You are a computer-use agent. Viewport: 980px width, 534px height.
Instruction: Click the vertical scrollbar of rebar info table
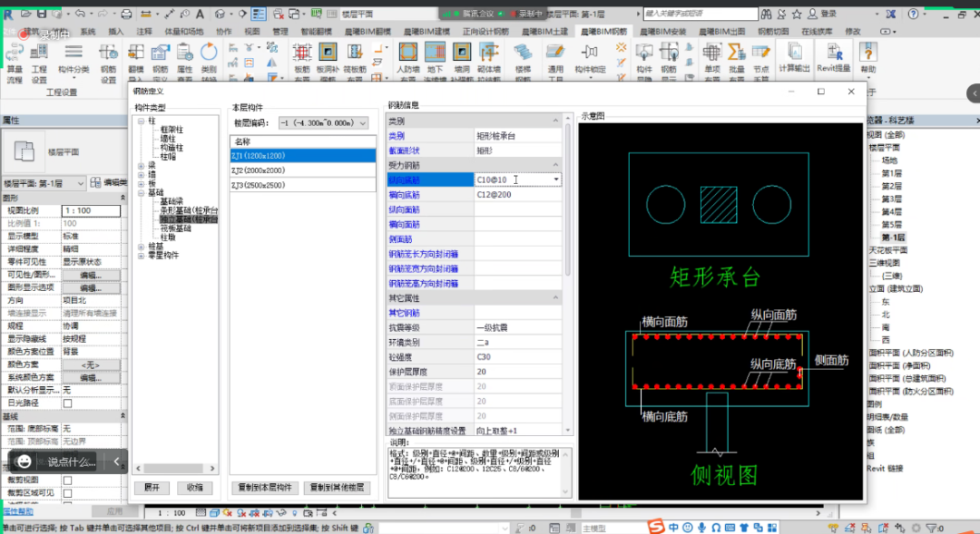pos(568,199)
